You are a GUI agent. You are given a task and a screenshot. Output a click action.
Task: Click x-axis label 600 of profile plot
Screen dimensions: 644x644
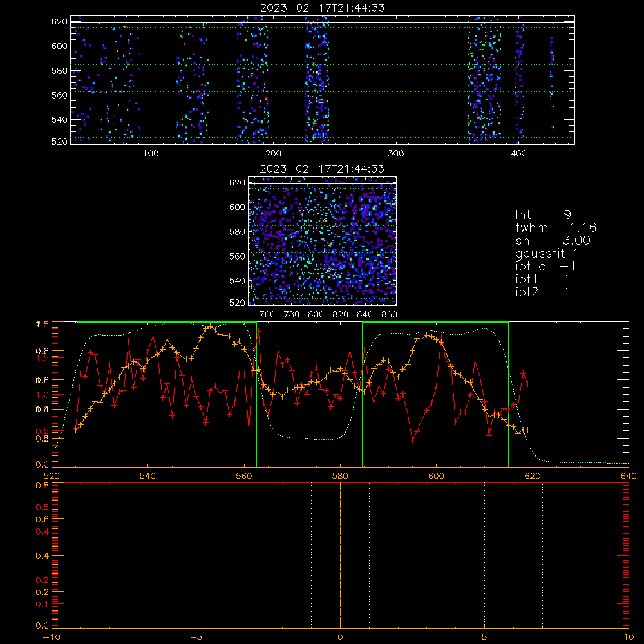click(x=437, y=476)
